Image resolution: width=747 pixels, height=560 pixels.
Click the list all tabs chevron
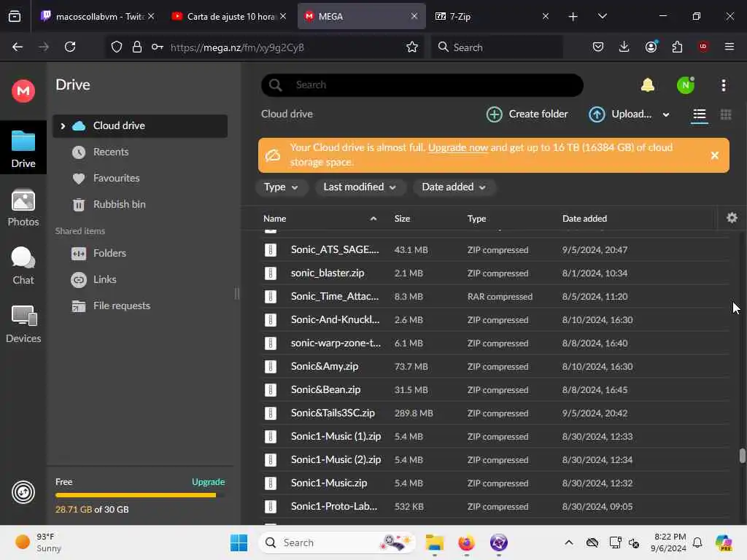click(x=602, y=16)
